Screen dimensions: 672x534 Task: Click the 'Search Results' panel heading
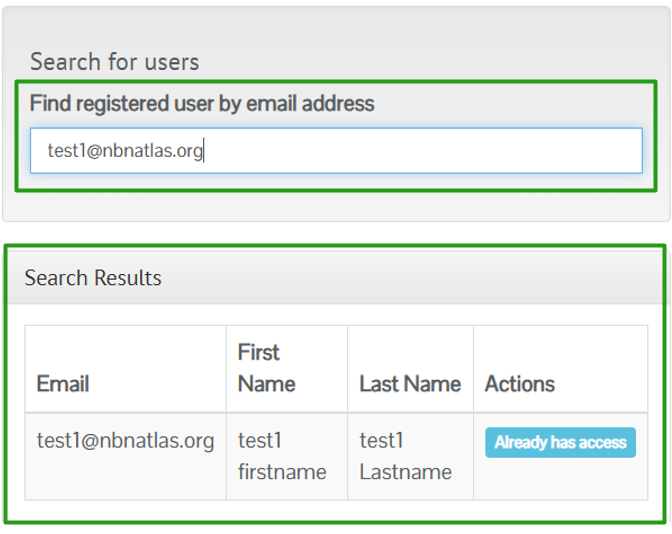tap(93, 278)
